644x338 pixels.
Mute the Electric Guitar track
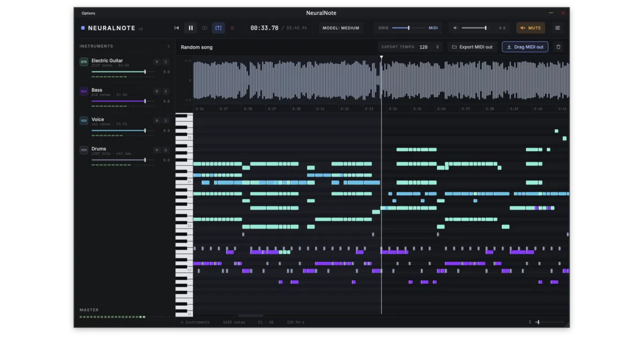[157, 62]
